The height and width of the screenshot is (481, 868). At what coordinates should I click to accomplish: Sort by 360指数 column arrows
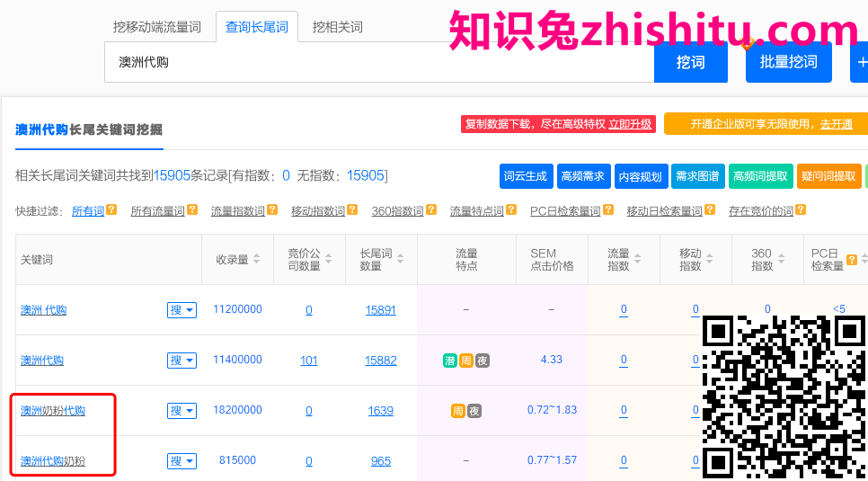coord(781,259)
